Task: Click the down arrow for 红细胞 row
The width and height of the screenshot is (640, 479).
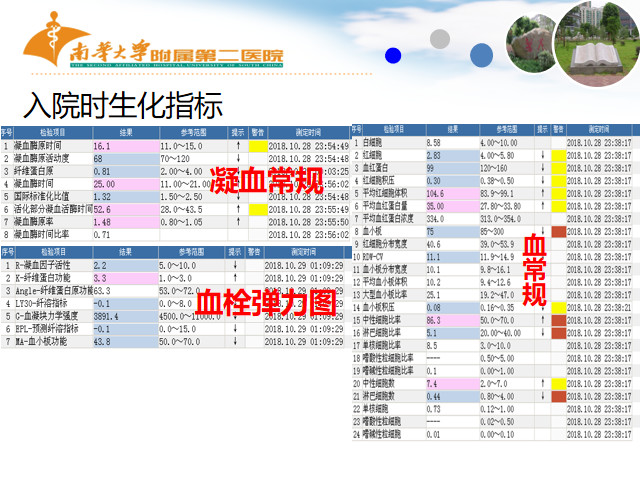Action: pos(543,155)
